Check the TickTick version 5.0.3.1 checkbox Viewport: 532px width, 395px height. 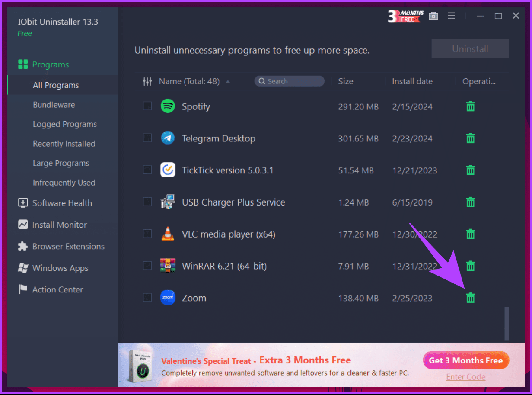click(x=147, y=170)
